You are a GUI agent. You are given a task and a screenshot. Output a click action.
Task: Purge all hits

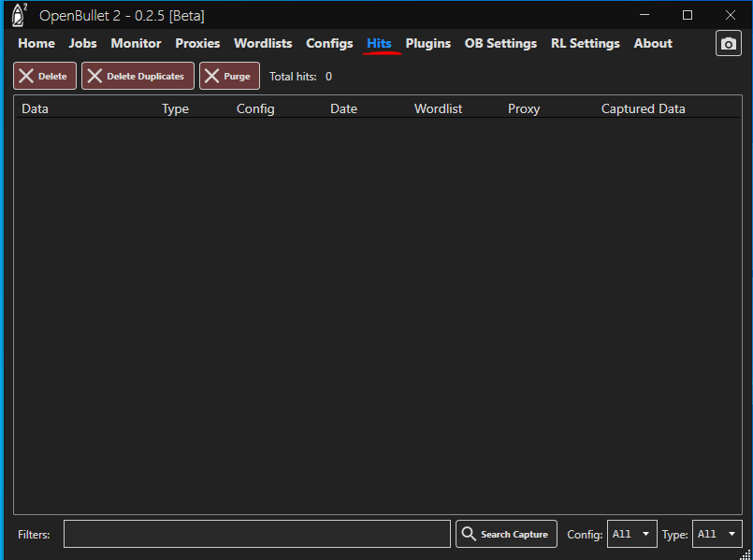[229, 76]
